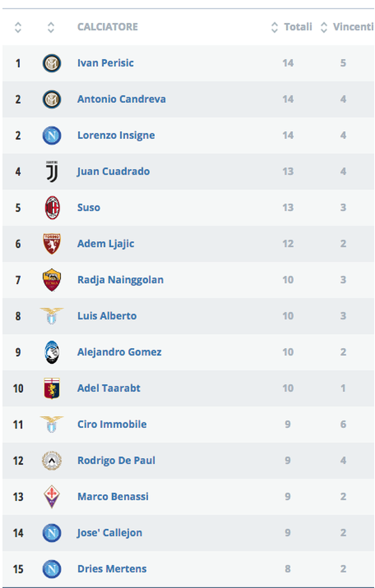The height and width of the screenshot is (588, 375).
Task: Sort by the team column arrows
Action: click(x=51, y=27)
